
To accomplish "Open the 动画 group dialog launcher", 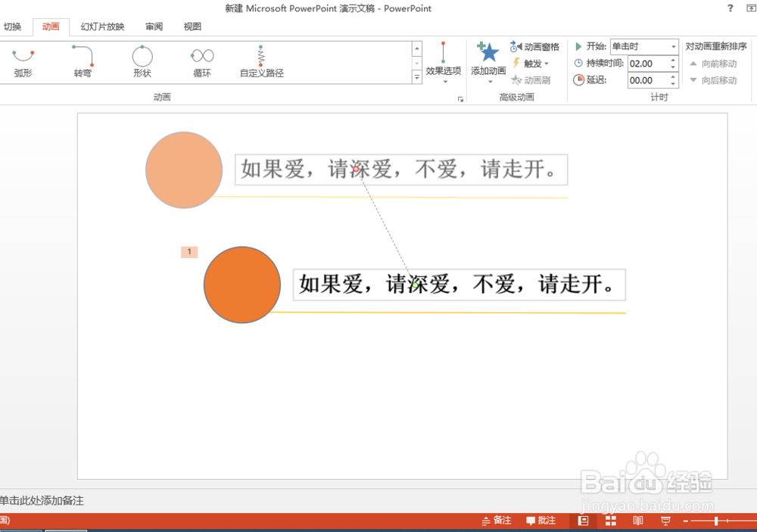I will [x=460, y=99].
